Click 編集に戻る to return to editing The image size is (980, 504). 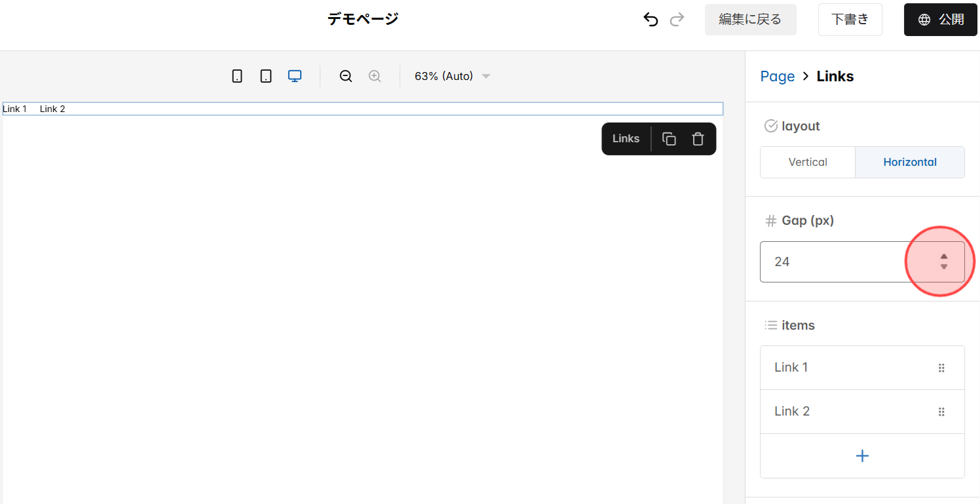(750, 20)
